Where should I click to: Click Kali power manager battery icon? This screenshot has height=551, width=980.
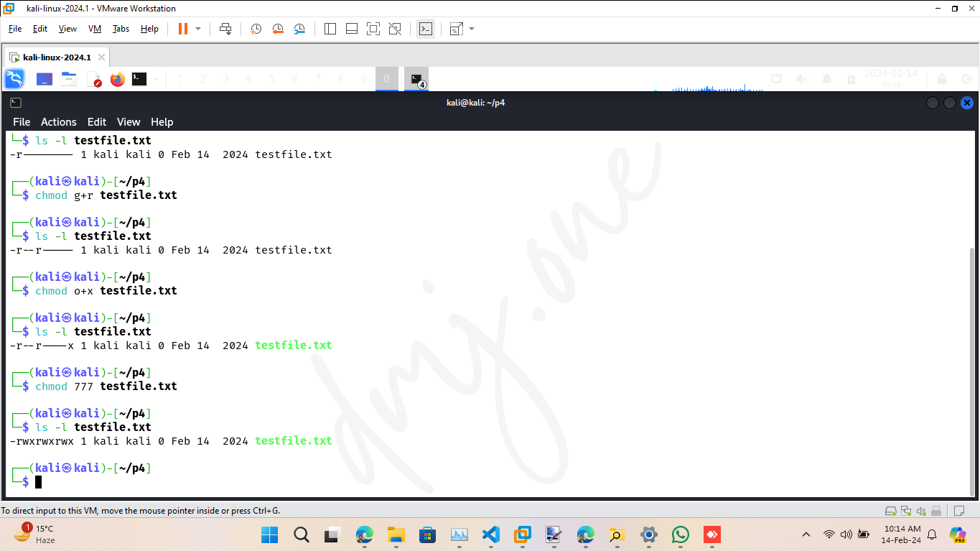pos(851,79)
